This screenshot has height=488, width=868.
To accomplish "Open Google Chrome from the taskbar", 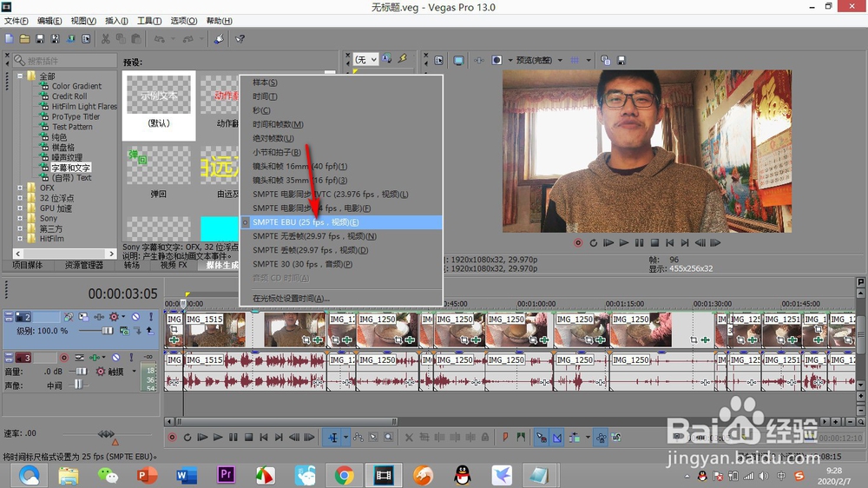I will 344,475.
